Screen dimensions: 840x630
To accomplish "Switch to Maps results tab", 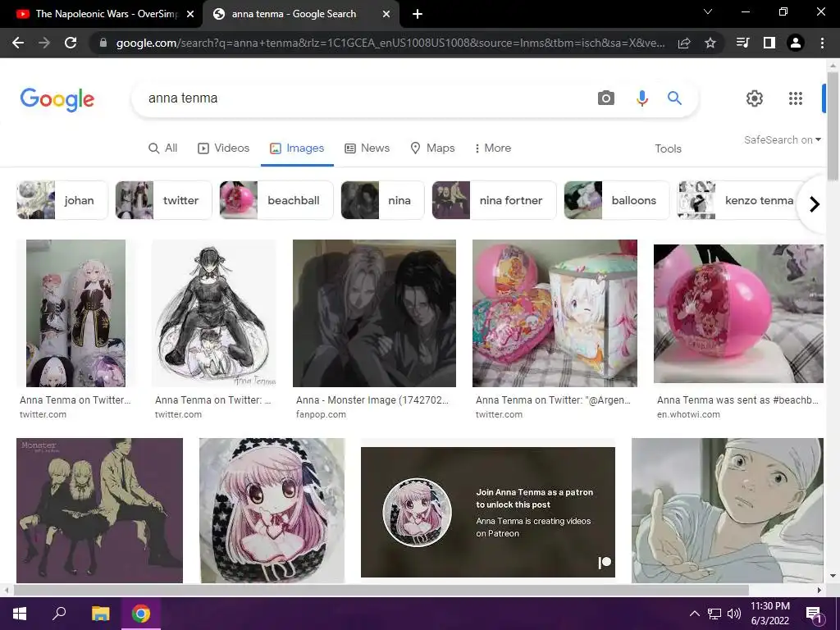I will coord(432,148).
